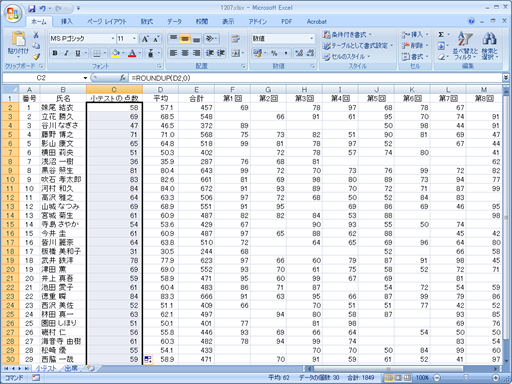Viewport: 512px width, 384px height.
Task: Select the Format Painter brush icon
Action: pyautogui.click(x=36, y=57)
